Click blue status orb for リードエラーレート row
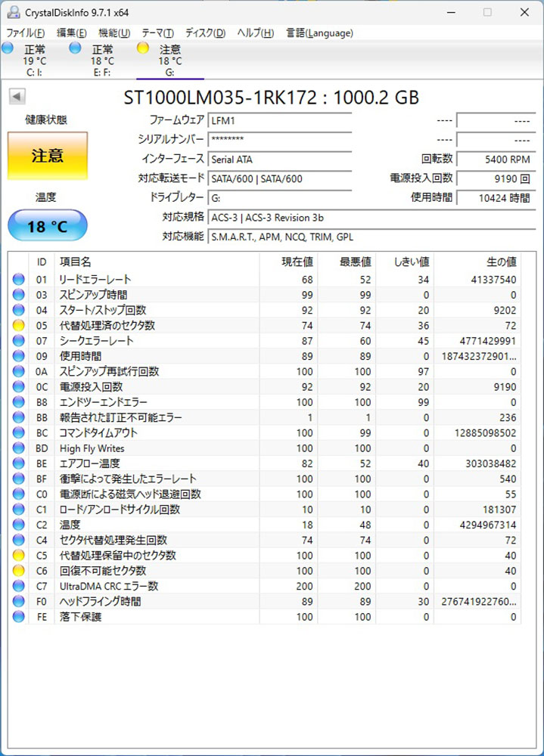This screenshot has width=544, height=756. [x=18, y=279]
